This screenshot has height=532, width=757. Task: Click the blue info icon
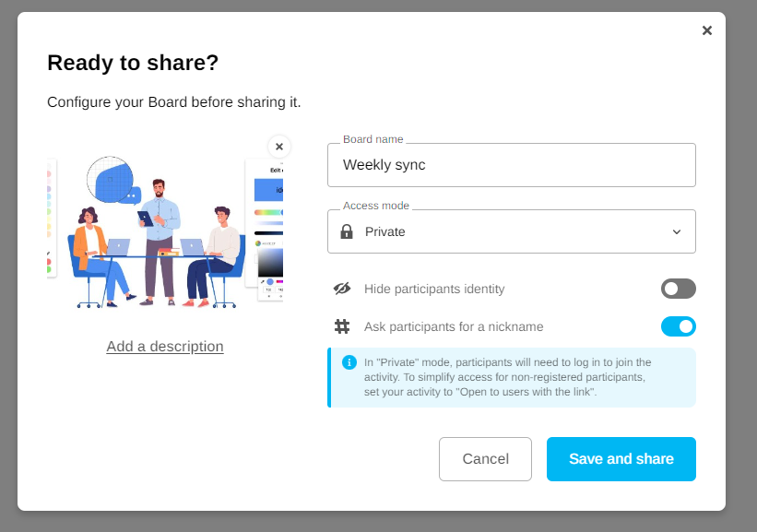(349, 362)
